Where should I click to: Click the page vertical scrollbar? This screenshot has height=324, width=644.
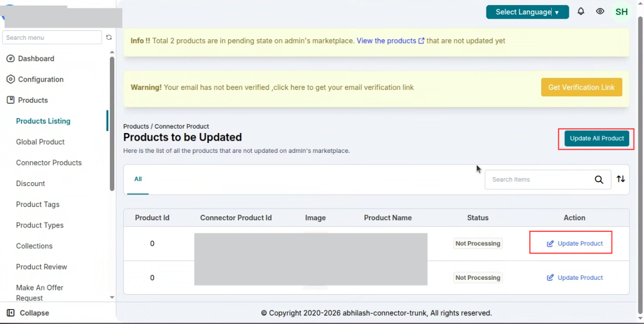[641, 164]
